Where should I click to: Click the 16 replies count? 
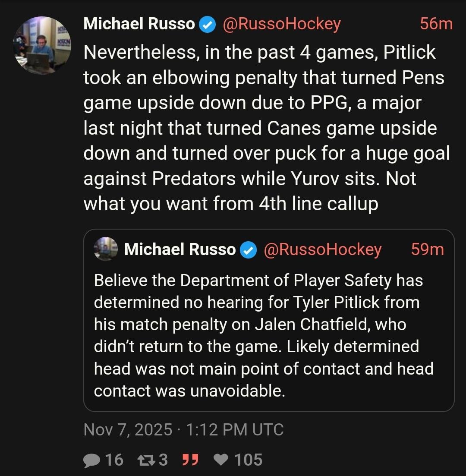[114, 460]
